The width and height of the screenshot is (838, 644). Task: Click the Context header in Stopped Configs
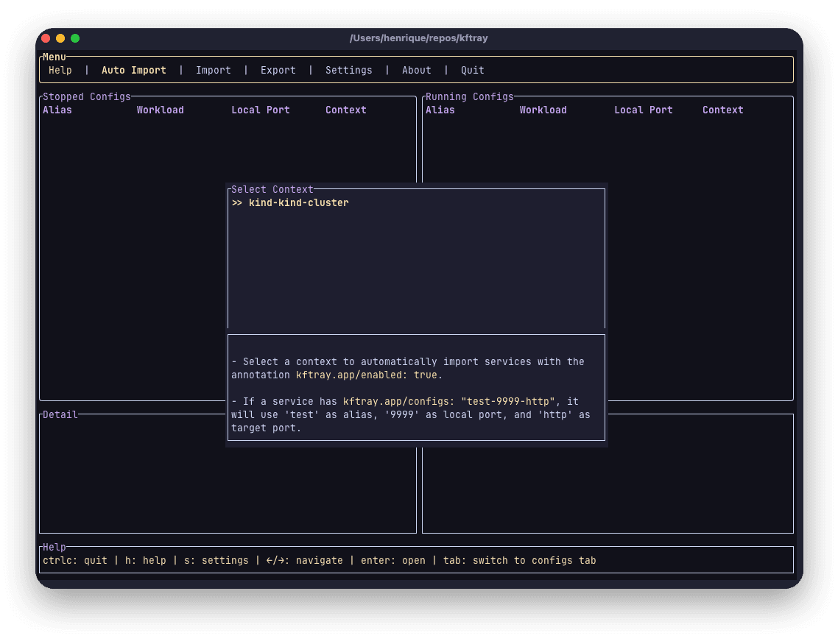coord(346,110)
